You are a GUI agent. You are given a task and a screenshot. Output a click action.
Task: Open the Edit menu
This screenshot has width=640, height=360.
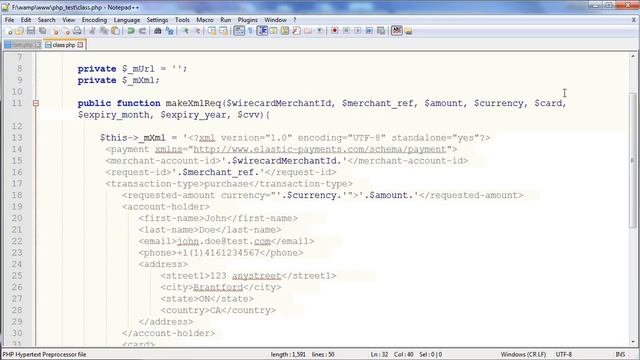[x=26, y=20]
